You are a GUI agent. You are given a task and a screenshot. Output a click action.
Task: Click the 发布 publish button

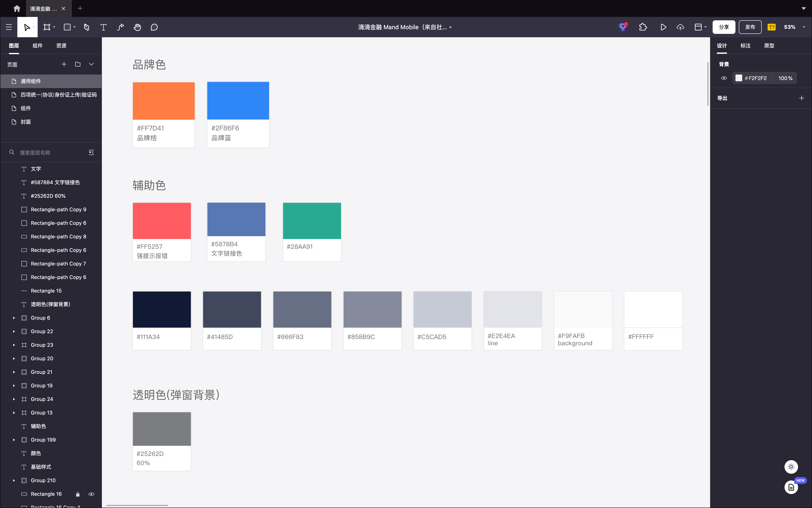click(750, 27)
